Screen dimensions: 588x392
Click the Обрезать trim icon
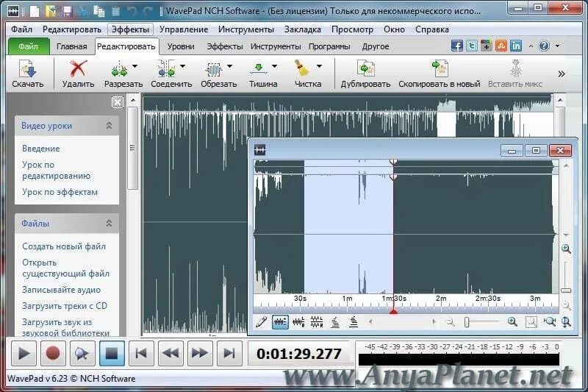(x=214, y=69)
